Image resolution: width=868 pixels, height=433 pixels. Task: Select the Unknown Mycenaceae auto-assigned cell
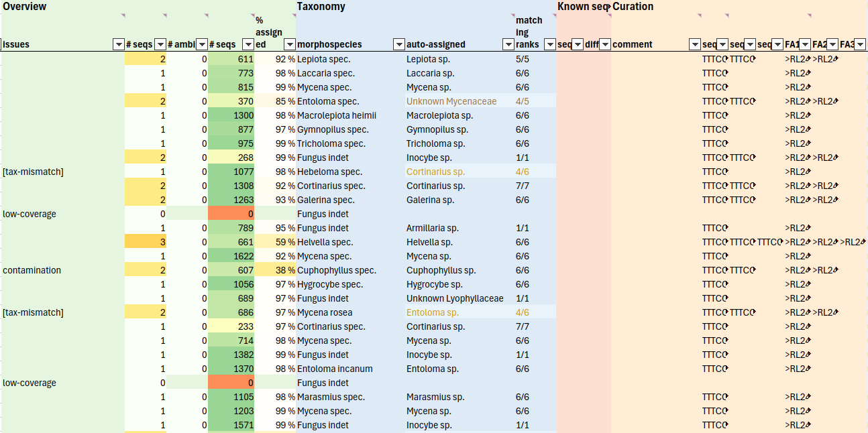460,101
